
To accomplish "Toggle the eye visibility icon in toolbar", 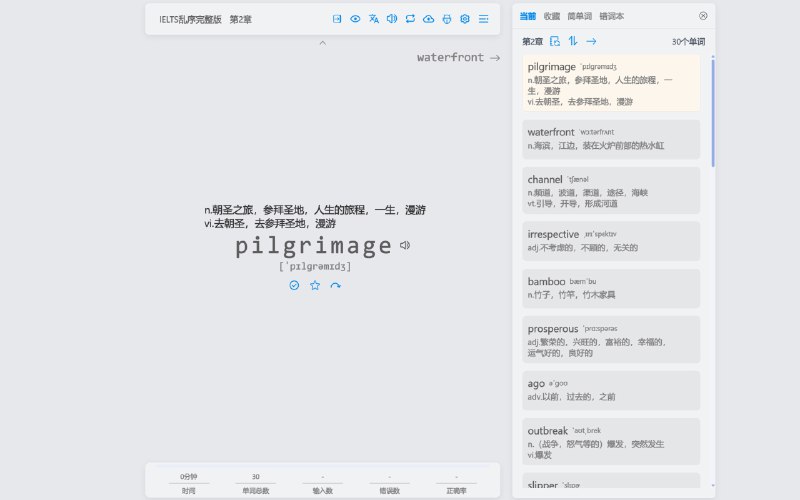I will 355,19.
